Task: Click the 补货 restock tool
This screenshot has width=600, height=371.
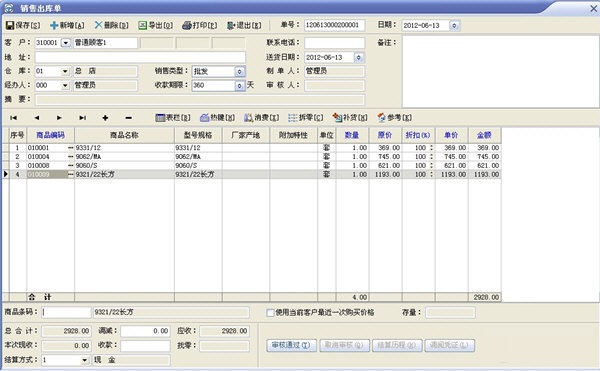Action: click(x=350, y=118)
